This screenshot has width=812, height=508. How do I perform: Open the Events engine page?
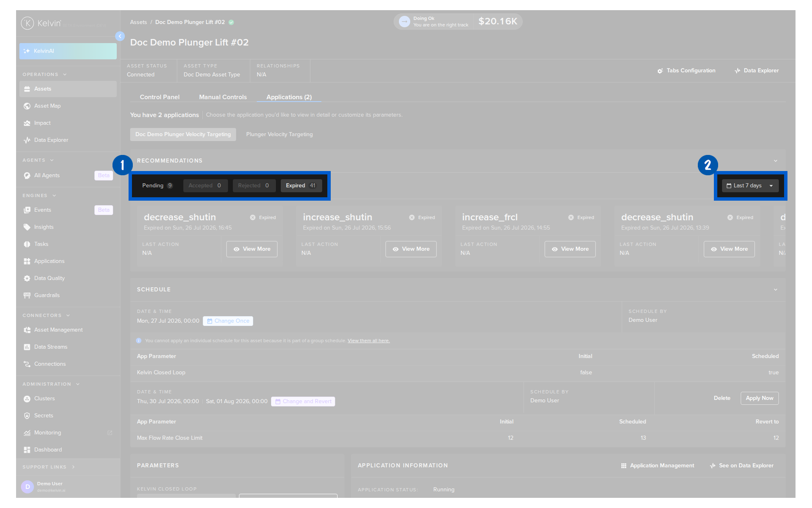[68, 210]
